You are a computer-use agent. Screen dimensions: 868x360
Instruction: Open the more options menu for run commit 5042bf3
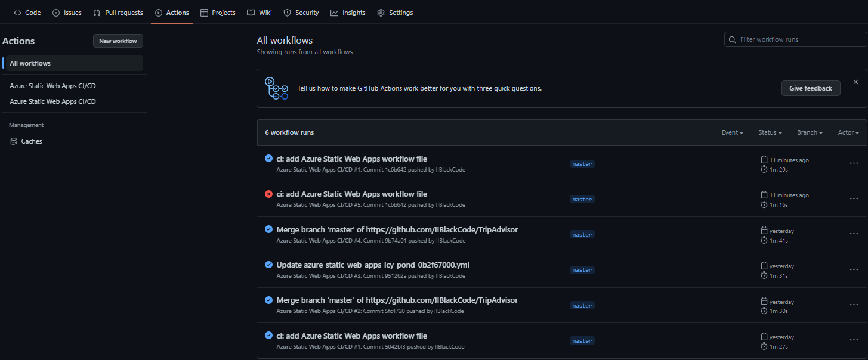854,340
